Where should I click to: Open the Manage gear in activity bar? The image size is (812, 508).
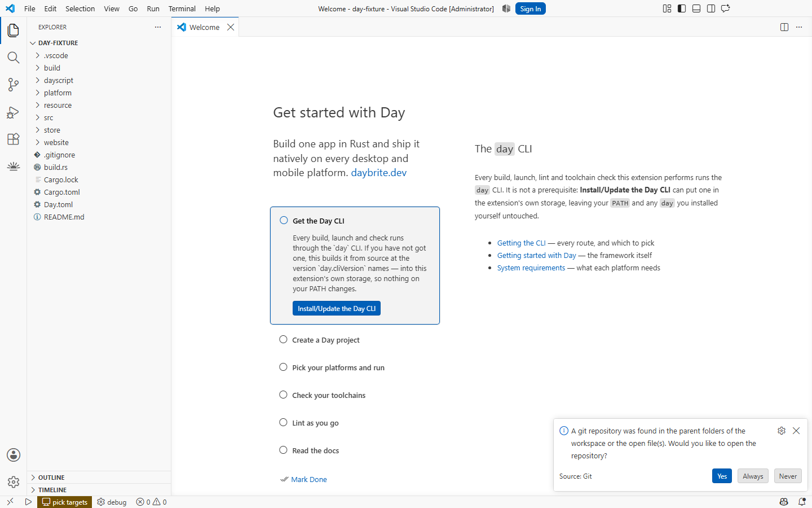coord(14,482)
